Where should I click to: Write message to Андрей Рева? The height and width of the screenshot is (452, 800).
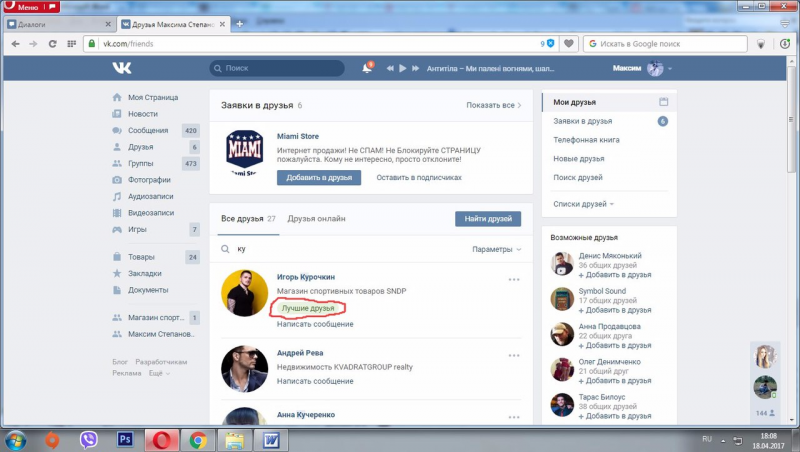coord(315,381)
